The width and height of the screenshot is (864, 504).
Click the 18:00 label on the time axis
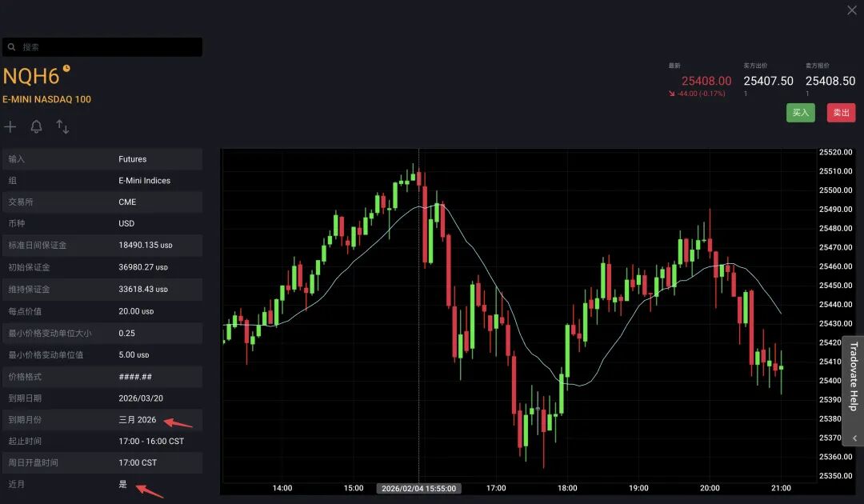pyautogui.click(x=567, y=488)
